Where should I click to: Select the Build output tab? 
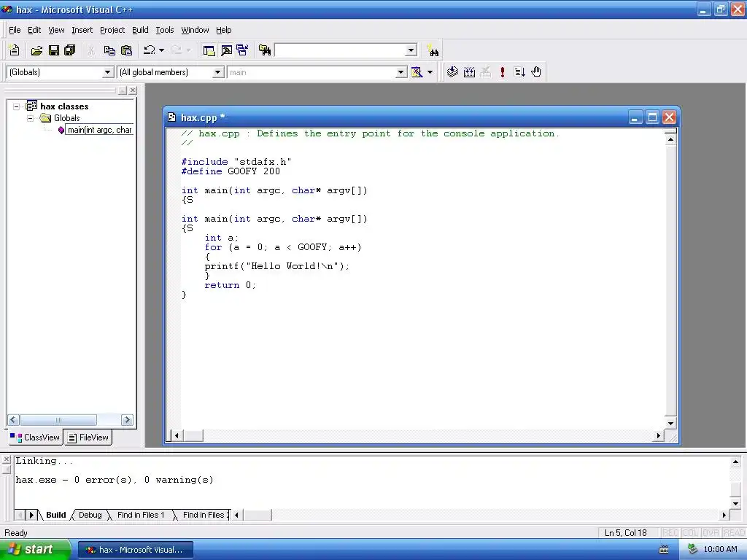[55, 515]
